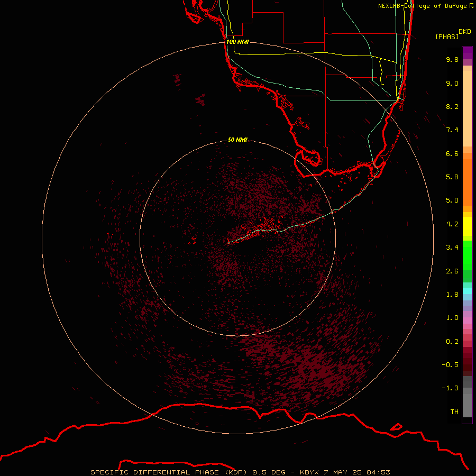Click the [PHAS] legend heading
The height and width of the screenshot is (476, 476).
(x=447, y=36)
